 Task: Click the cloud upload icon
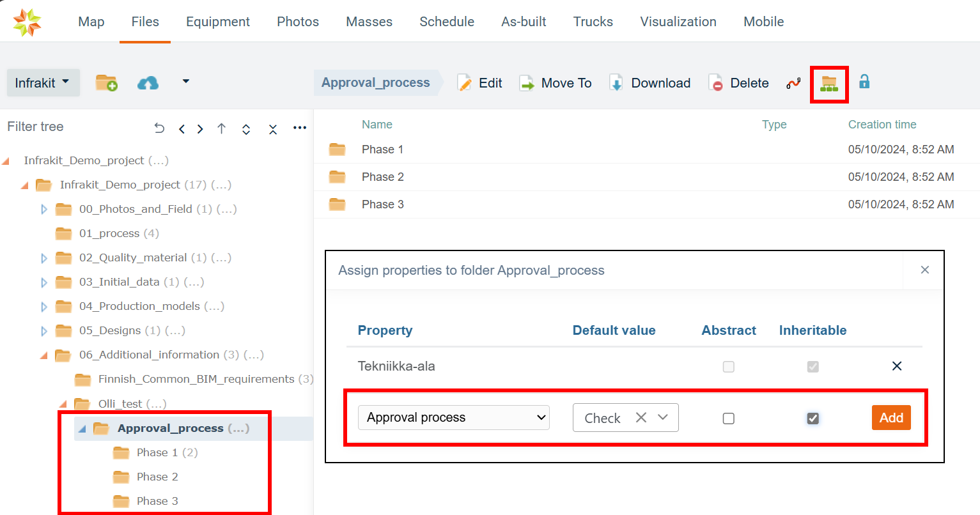[148, 83]
